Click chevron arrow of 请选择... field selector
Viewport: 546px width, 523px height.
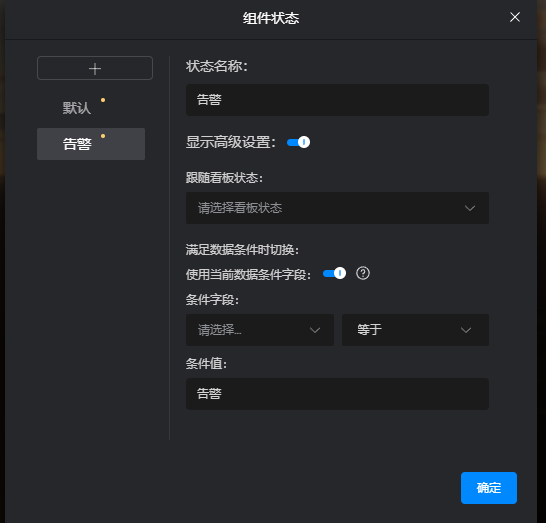(x=315, y=330)
